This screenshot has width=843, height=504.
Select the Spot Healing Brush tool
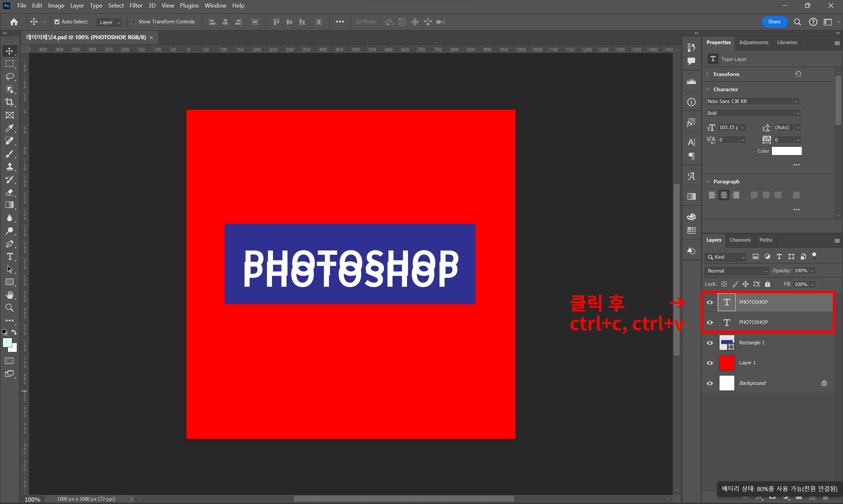click(10, 141)
